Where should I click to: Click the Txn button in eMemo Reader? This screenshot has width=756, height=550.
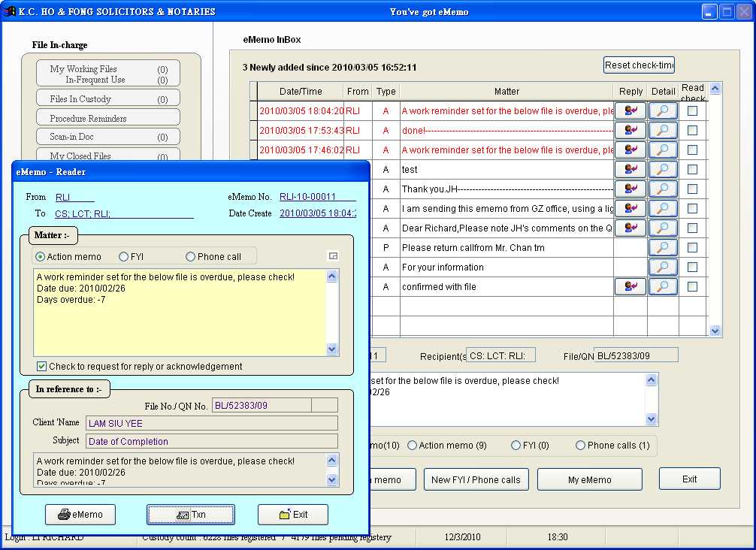coord(191,515)
